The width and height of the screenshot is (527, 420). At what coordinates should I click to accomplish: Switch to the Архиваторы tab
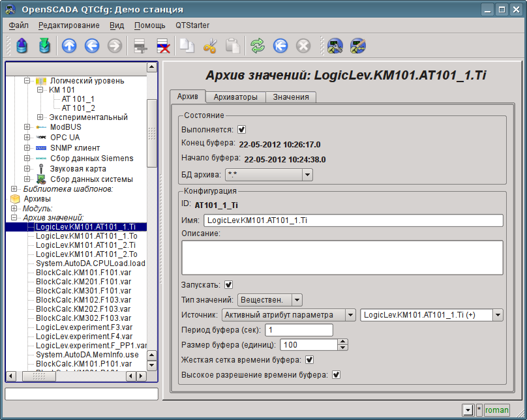point(235,97)
